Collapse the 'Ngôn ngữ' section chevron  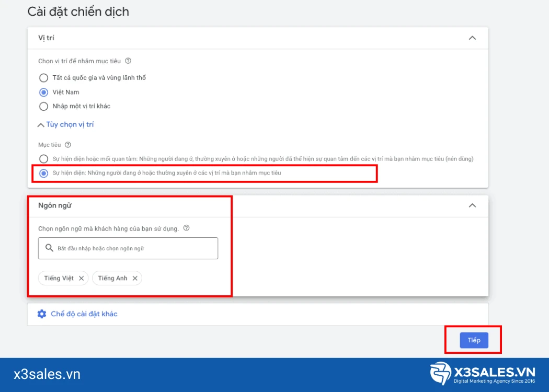tap(472, 205)
